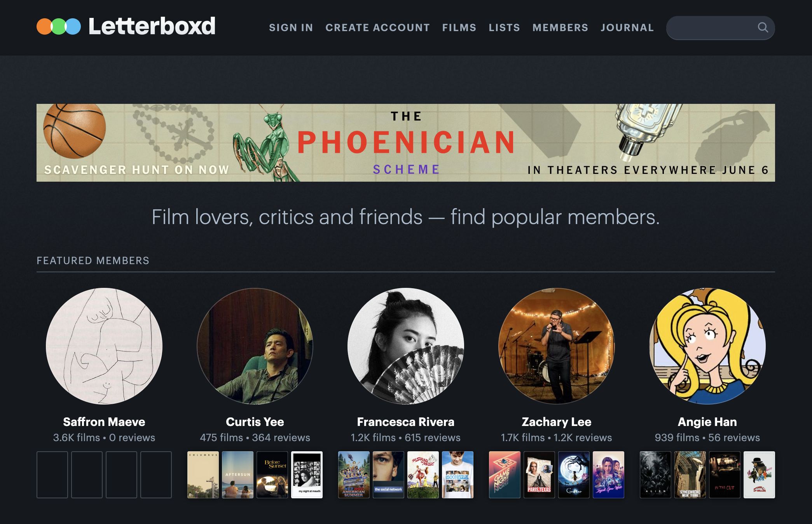Open the Paris, Texas poster
Viewport: 812px width, 524px height.
539,475
